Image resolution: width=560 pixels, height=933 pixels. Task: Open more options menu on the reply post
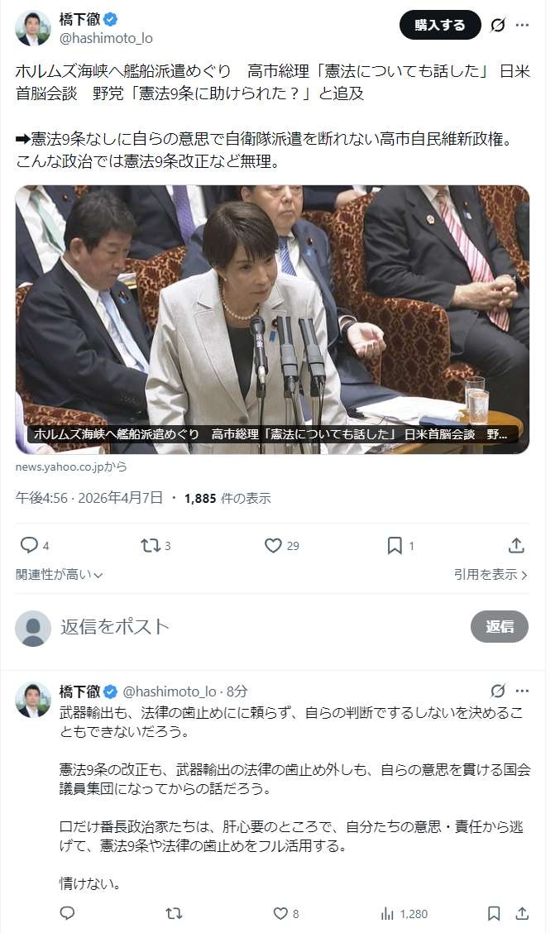(x=522, y=691)
